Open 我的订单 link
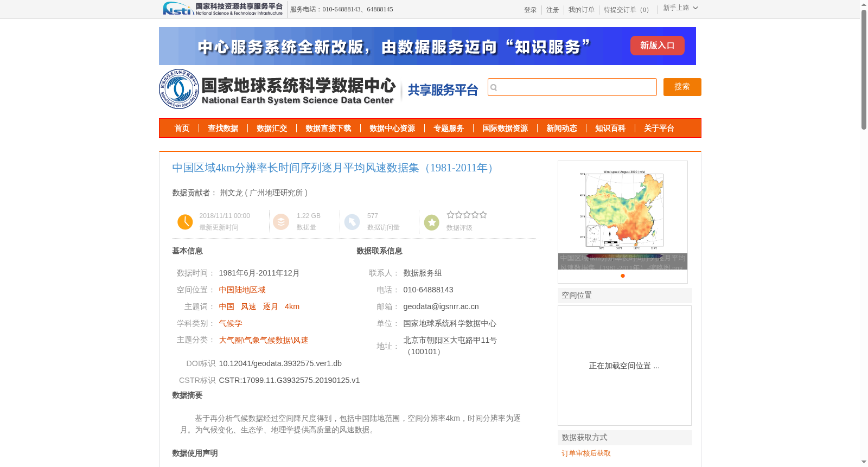 pyautogui.click(x=582, y=10)
